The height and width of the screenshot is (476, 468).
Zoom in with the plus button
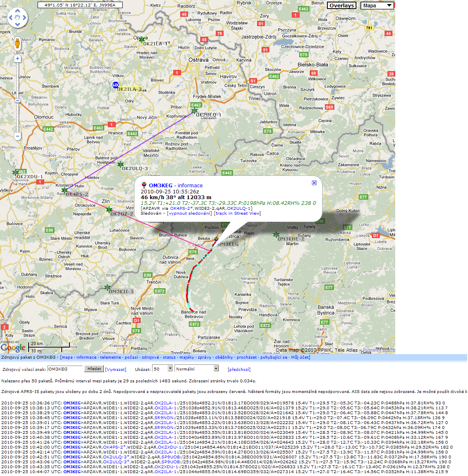pyautogui.click(x=18, y=58)
